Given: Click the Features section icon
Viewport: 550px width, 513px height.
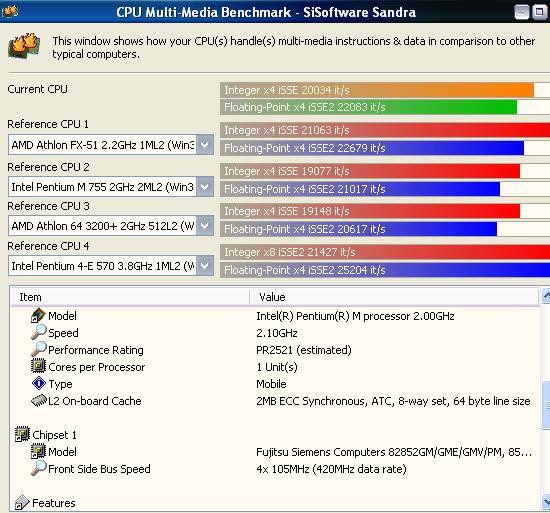Looking at the screenshot, I should point(22,502).
